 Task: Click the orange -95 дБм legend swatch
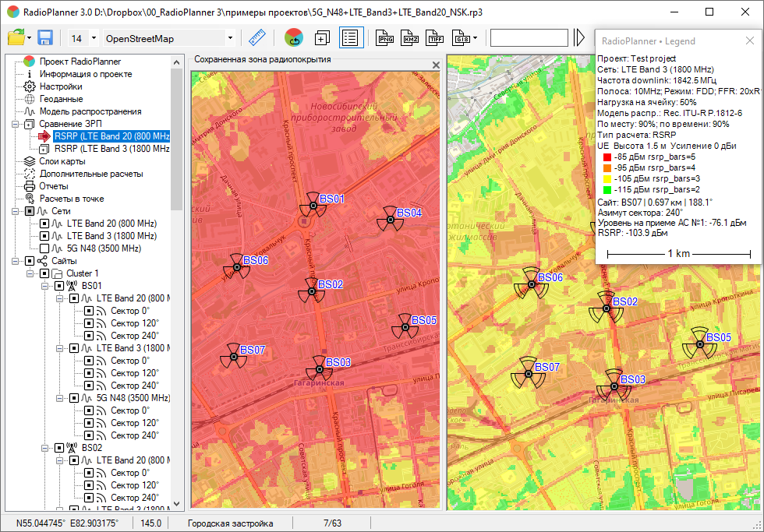(x=607, y=168)
